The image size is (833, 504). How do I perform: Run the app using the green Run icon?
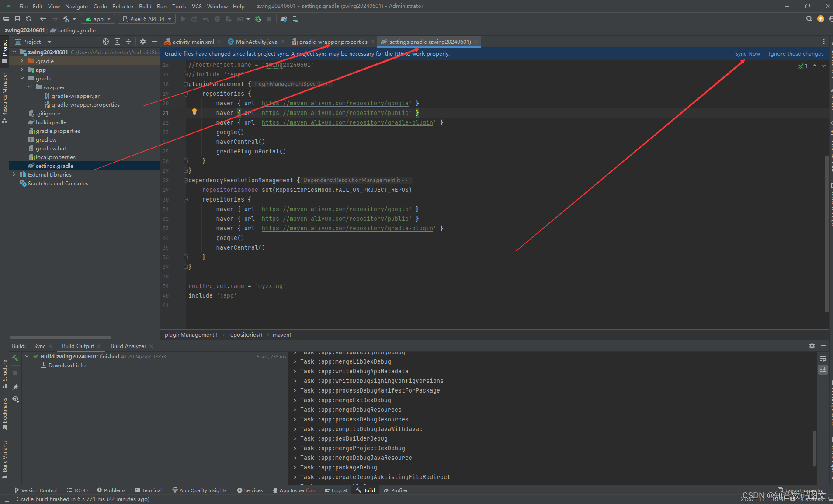(x=183, y=19)
